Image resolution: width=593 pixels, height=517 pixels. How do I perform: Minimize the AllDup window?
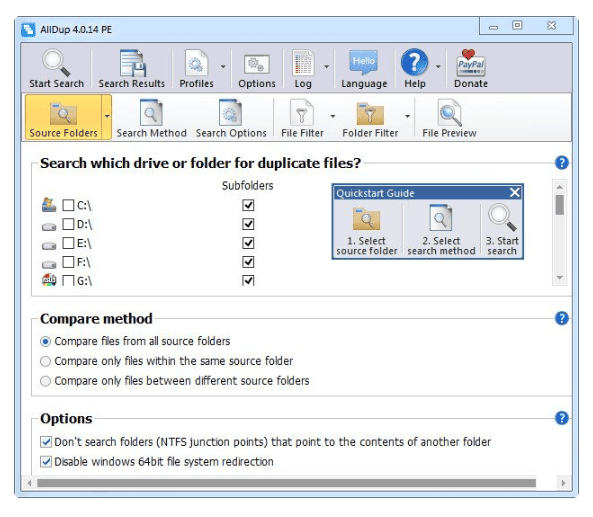[x=493, y=26]
